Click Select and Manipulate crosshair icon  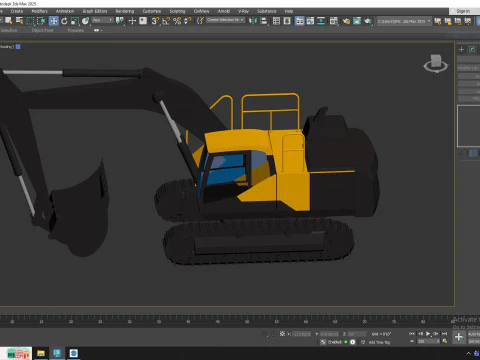(132, 21)
